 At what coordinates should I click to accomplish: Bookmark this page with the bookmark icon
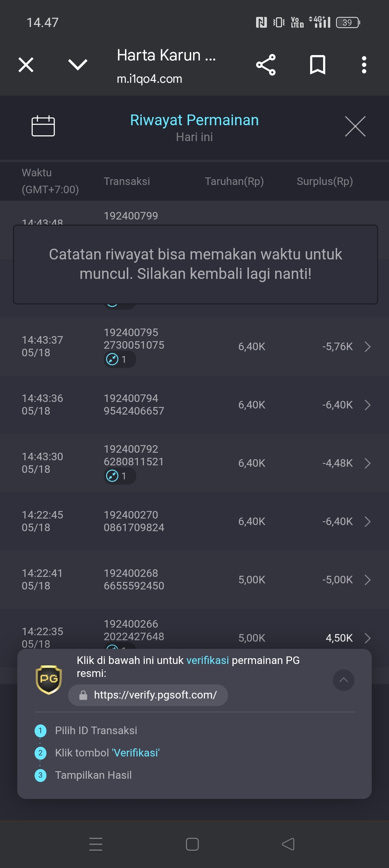(317, 65)
